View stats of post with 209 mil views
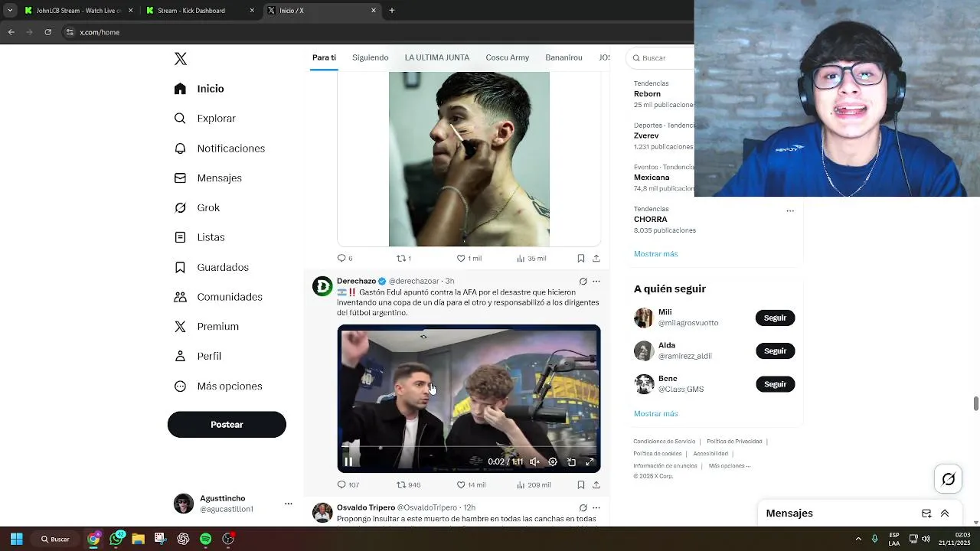The width and height of the screenshot is (980, 551). click(x=534, y=485)
